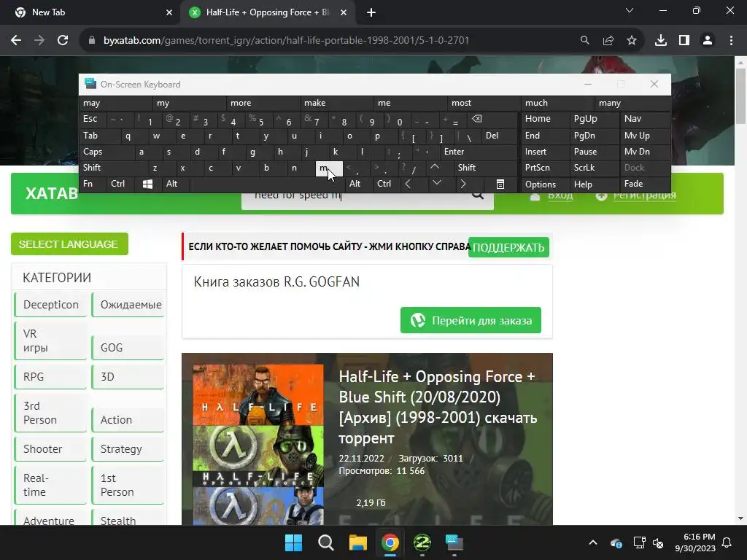The image size is (747, 560).
Task: Close the New Tab tab
Action: pyautogui.click(x=169, y=12)
